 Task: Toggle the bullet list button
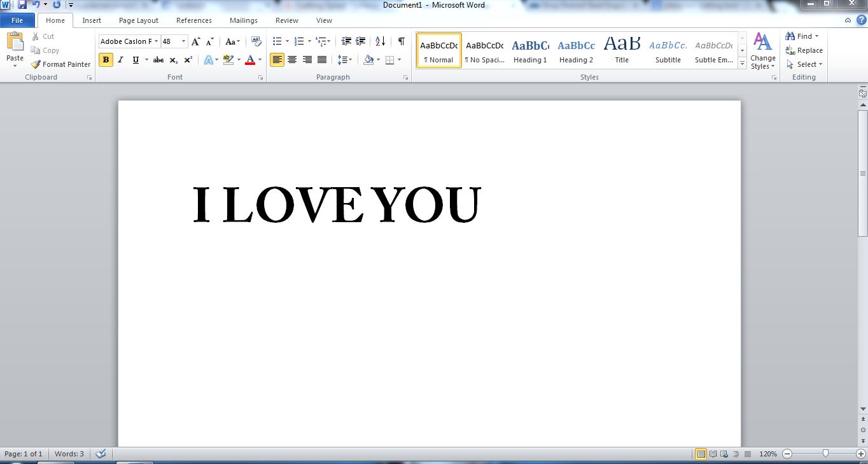(277, 41)
